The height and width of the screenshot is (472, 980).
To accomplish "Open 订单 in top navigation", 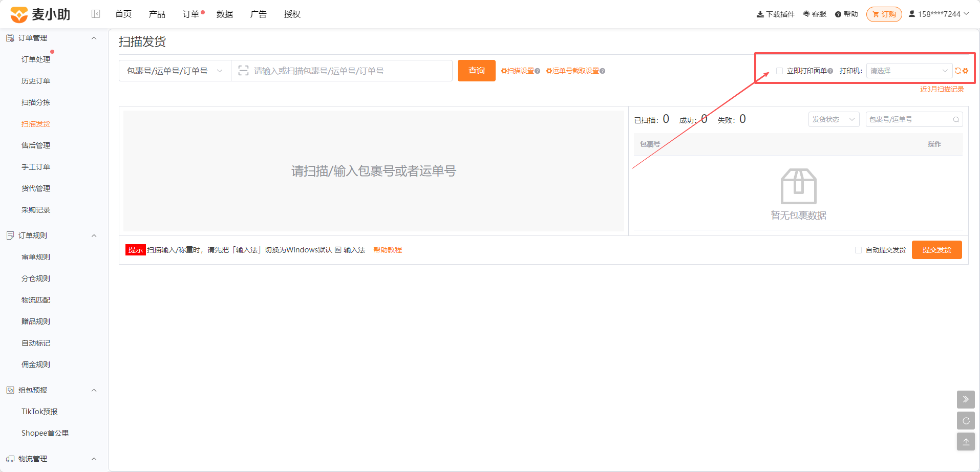I will pyautogui.click(x=191, y=14).
